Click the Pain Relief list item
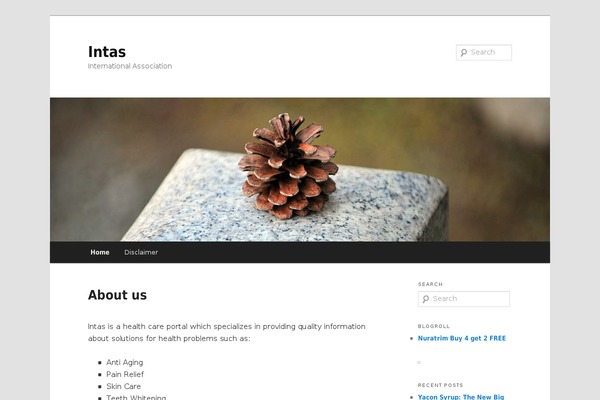Viewport: 600px width, 400px height. pyautogui.click(x=125, y=374)
